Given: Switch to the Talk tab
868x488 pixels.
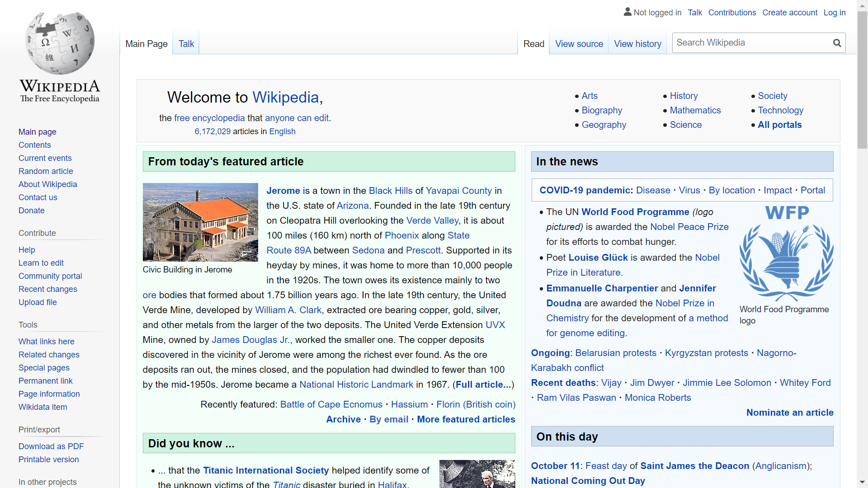Looking at the screenshot, I should pyautogui.click(x=186, y=44).
